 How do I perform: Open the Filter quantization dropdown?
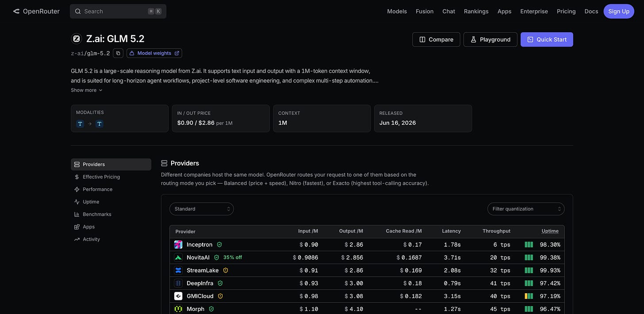pos(526,209)
